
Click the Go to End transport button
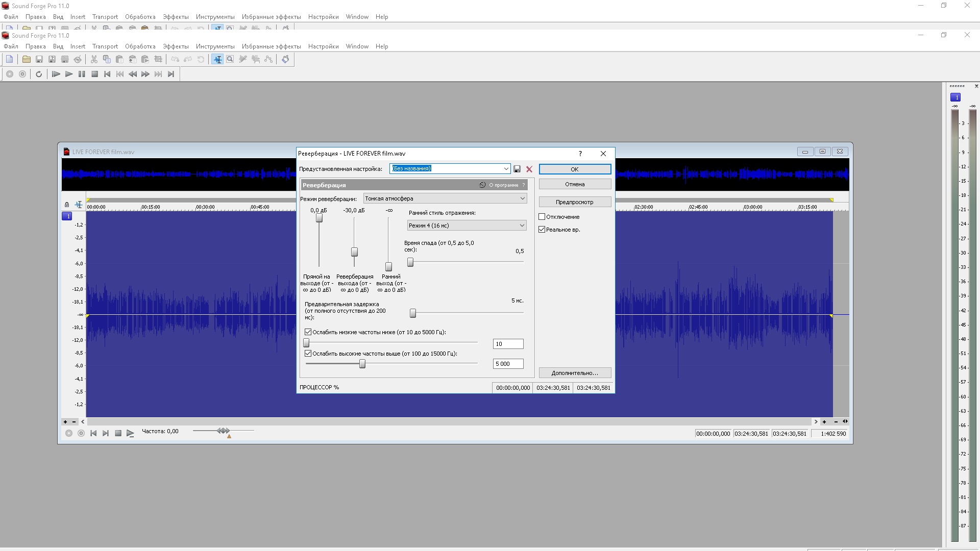click(171, 74)
